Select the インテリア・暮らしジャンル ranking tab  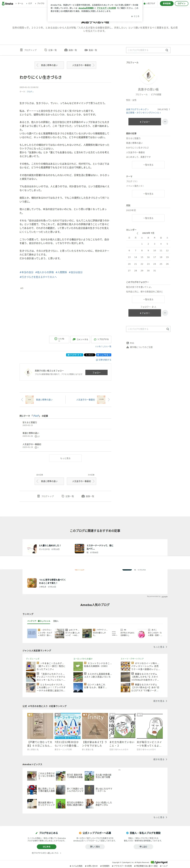(x=38, y=621)
